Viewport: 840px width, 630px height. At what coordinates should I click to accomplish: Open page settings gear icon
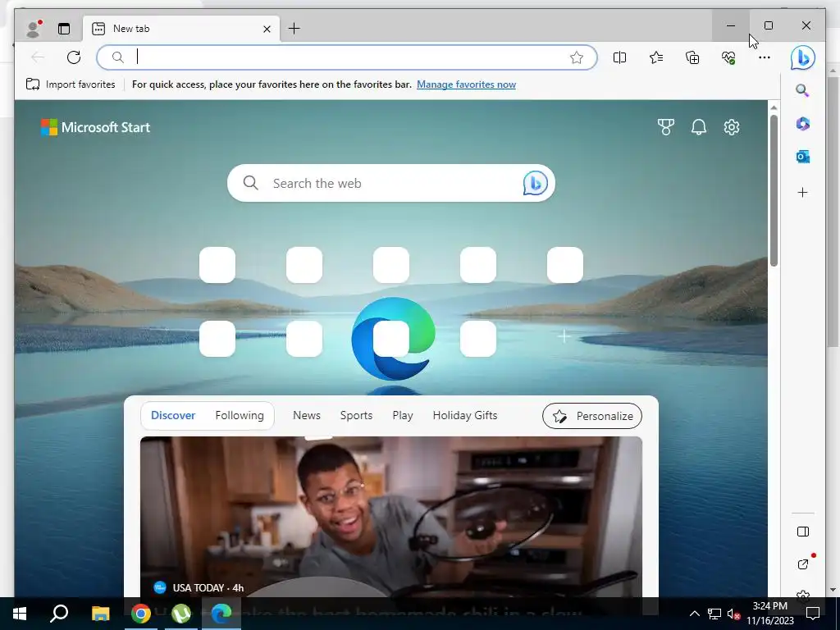732,127
